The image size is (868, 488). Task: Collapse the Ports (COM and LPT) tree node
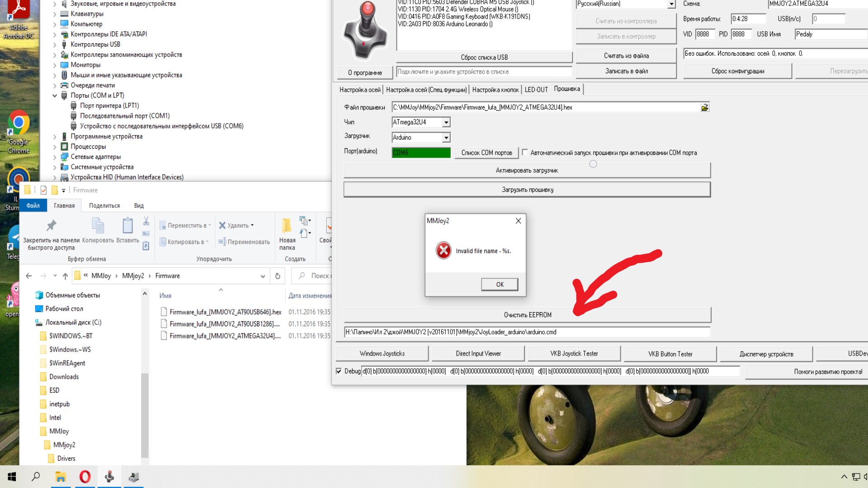pyautogui.click(x=55, y=96)
